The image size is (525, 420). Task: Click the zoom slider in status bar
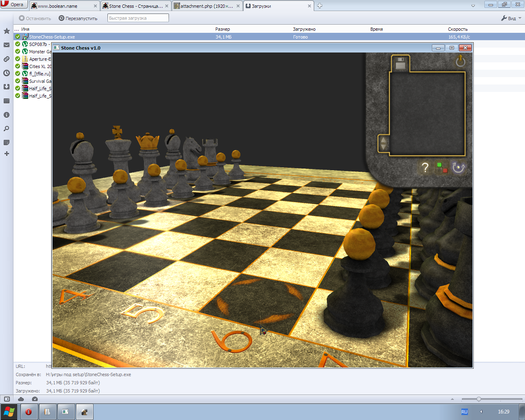pyautogui.click(x=479, y=399)
